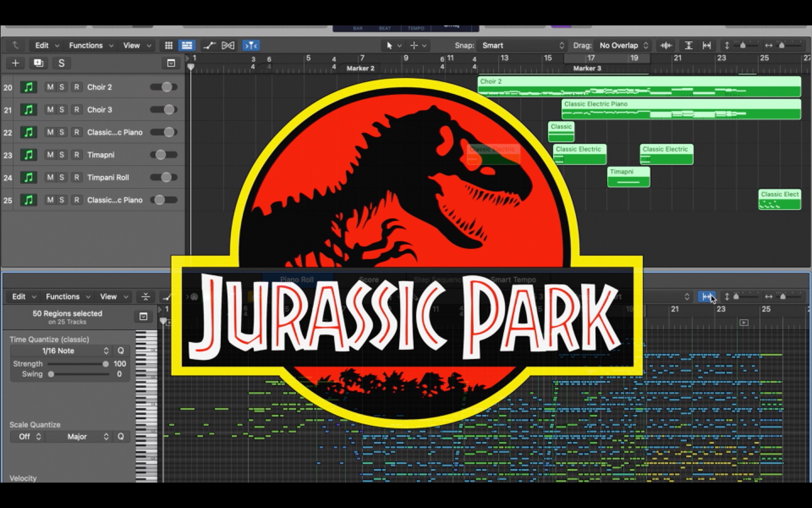Screen dimensions: 812x508
Task: Open the Snap Smart dropdown
Action: point(523,45)
